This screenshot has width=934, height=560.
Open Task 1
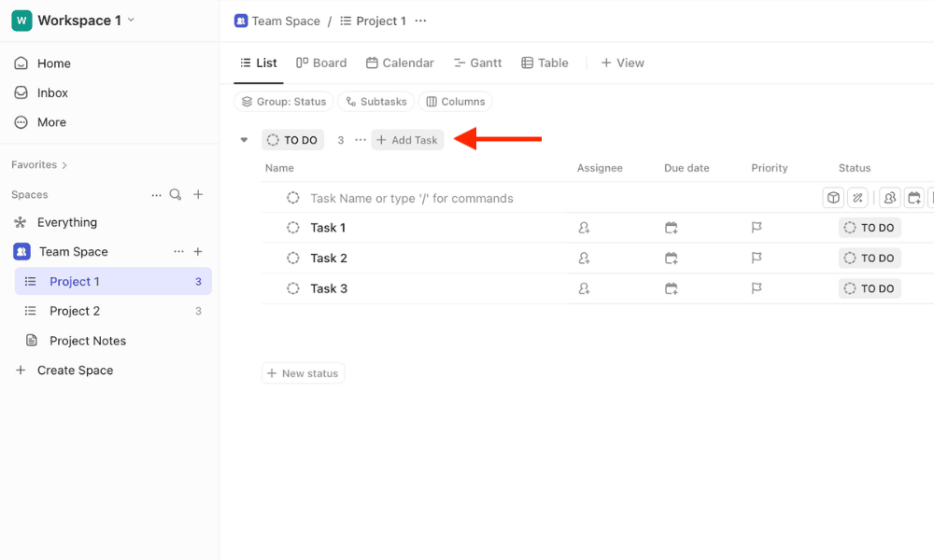(328, 228)
